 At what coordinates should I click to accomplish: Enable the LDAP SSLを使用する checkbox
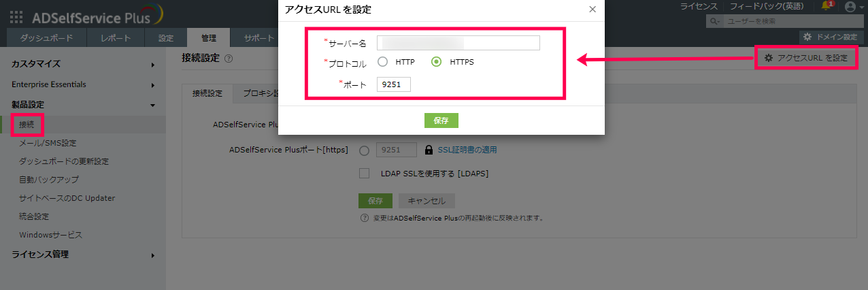(364, 174)
